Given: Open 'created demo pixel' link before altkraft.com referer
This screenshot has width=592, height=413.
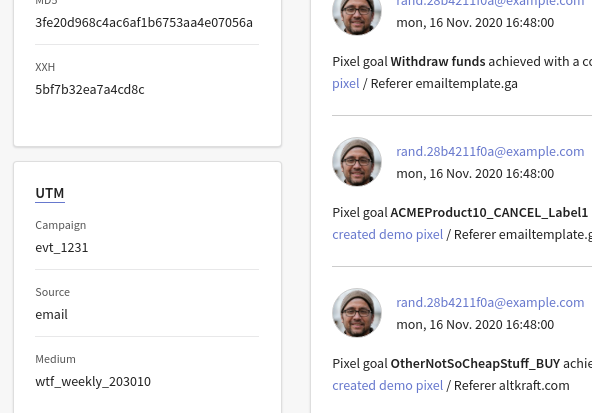Looking at the screenshot, I should pos(388,385).
